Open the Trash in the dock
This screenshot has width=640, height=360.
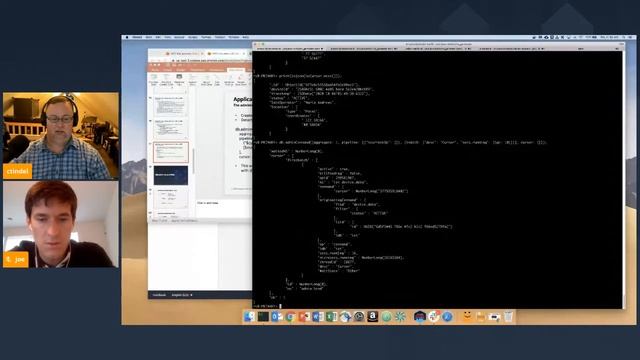pos(508,316)
